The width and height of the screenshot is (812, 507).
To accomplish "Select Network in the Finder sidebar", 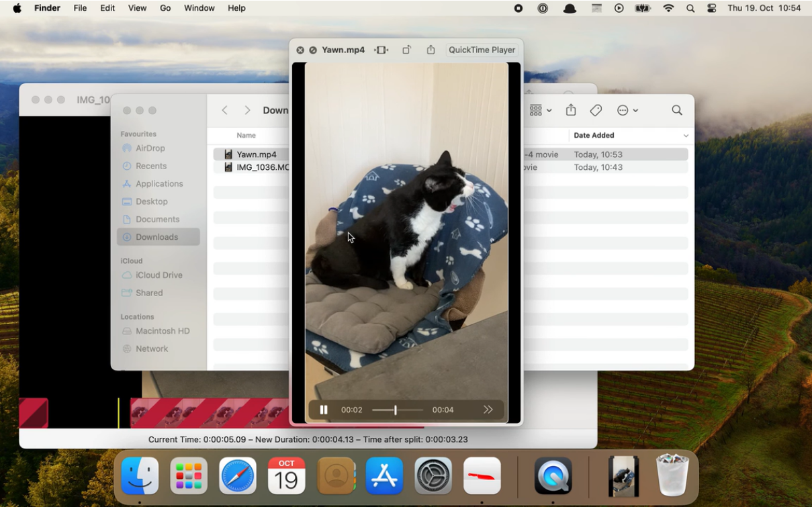I will point(159,349).
